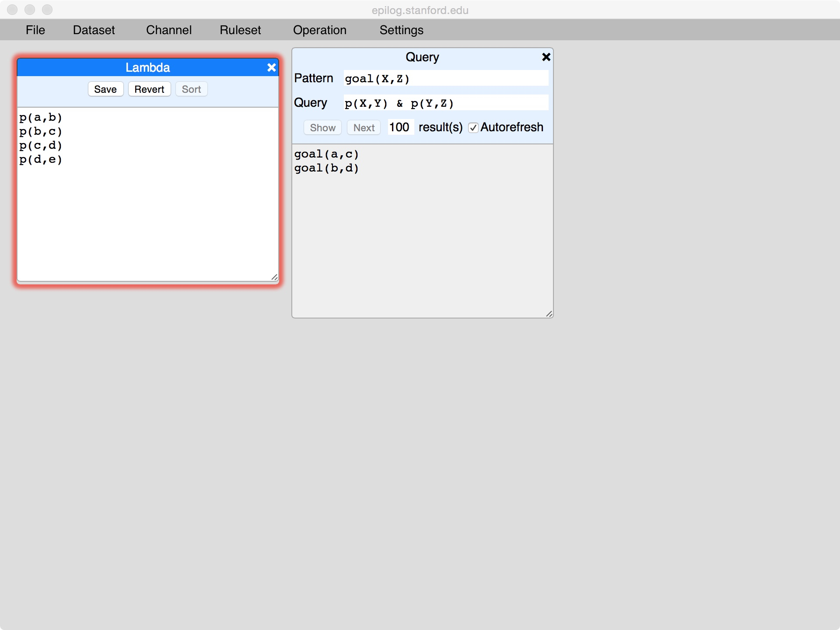Edit the Pattern field goal(X,Z)
This screenshot has width=840, height=630.
(445, 79)
